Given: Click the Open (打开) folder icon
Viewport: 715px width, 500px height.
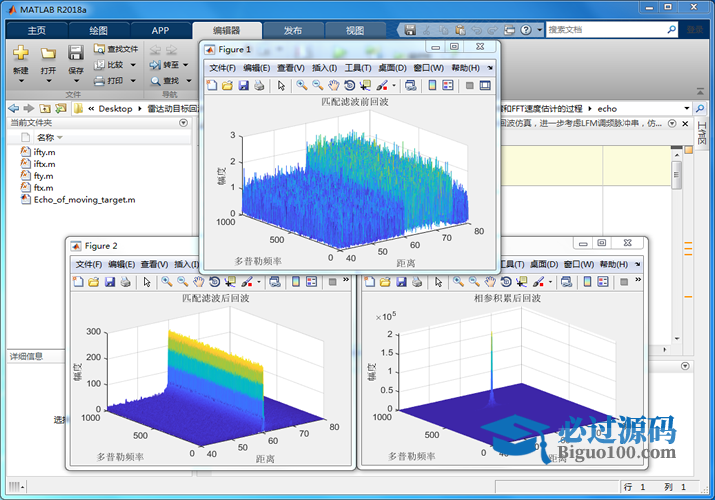Looking at the screenshot, I should click(48, 53).
